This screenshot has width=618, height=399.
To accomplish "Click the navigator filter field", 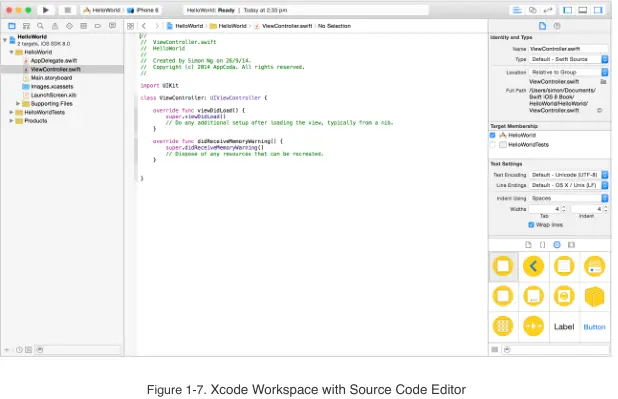I will [78, 350].
